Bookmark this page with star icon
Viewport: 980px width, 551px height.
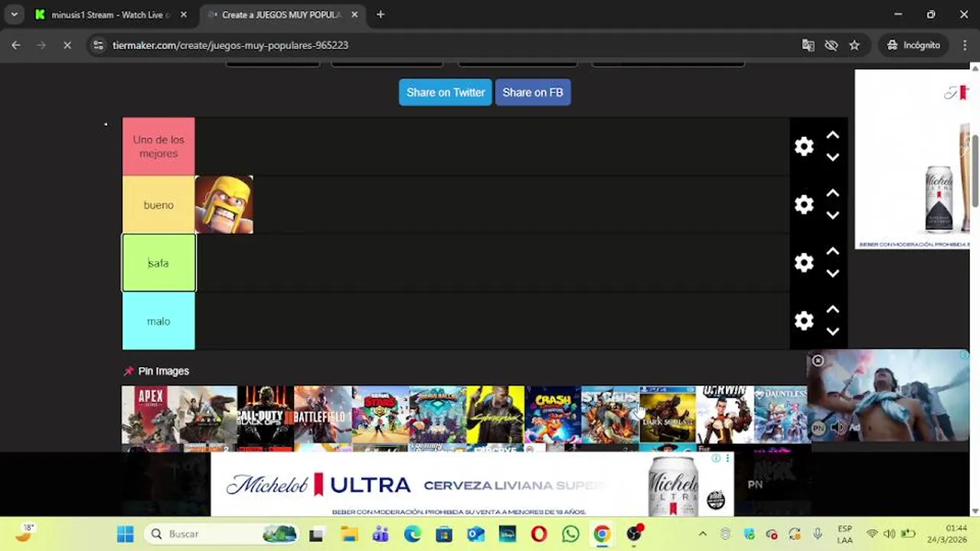coord(854,45)
